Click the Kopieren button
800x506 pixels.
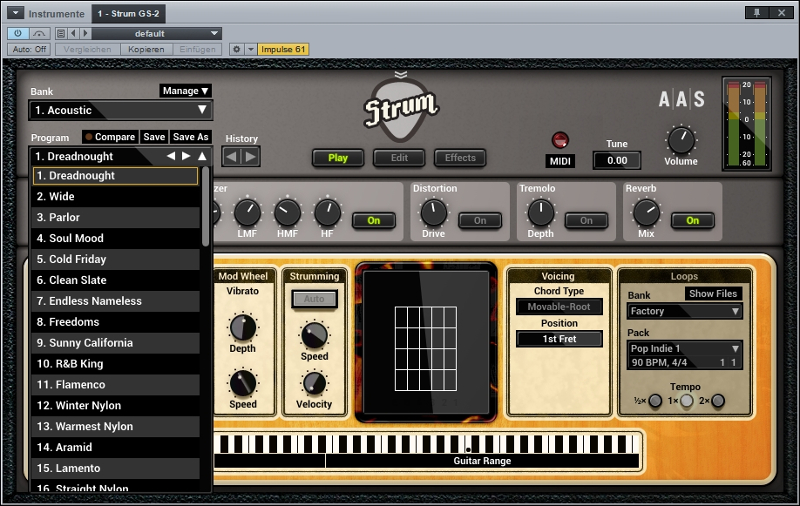coord(146,49)
